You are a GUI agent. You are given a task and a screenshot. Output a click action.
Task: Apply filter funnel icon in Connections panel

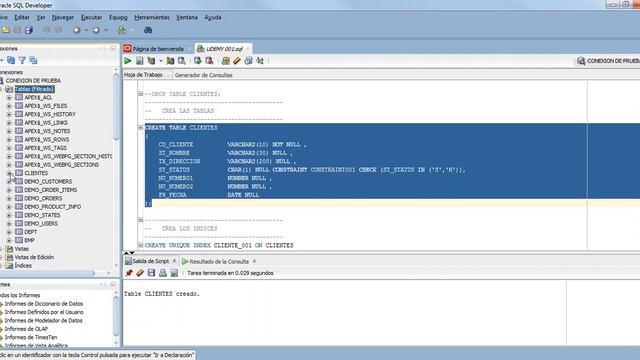(22, 60)
